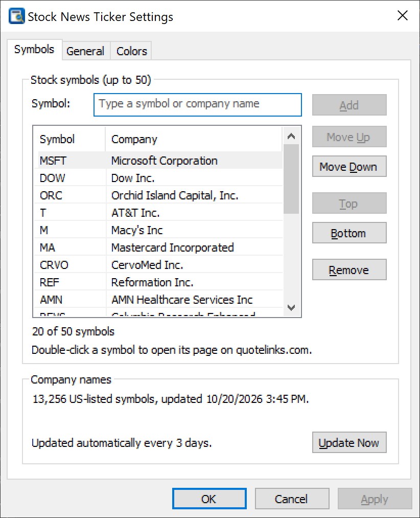Select the AMN Healthcare Services row
Viewport: 420px width, 518px height.
[x=158, y=299]
